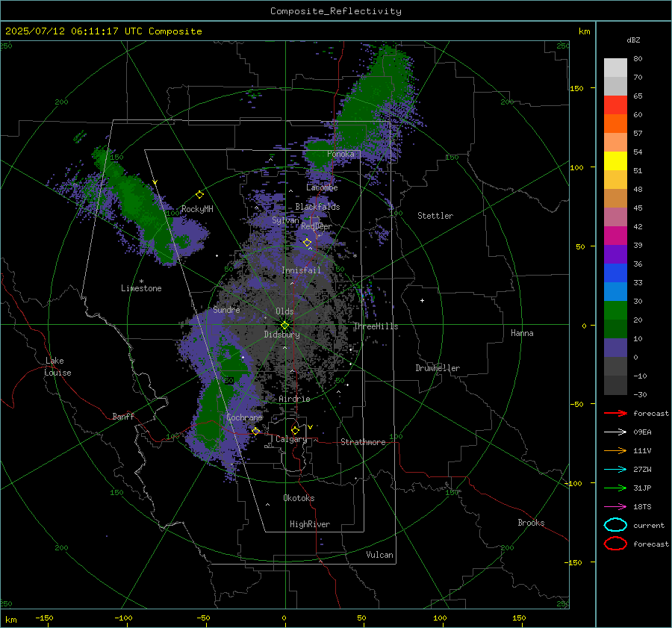Click the Okotoks label
The height and width of the screenshot is (628, 672).
(x=299, y=498)
